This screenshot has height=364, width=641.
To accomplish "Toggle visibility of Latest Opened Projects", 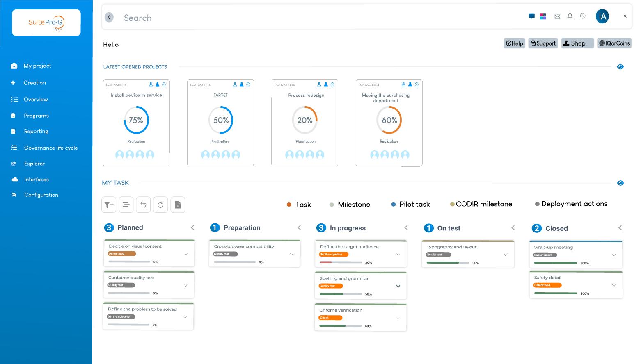I will point(620,67).
